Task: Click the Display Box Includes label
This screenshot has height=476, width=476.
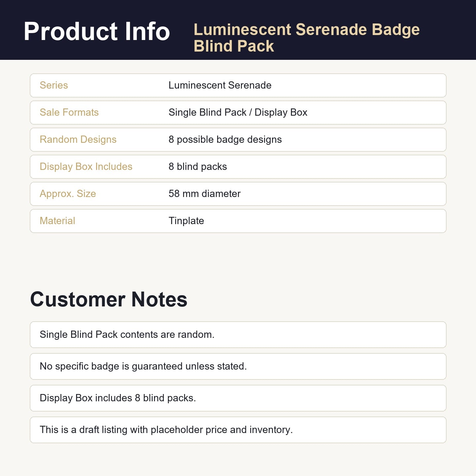Action: [86, 167]
